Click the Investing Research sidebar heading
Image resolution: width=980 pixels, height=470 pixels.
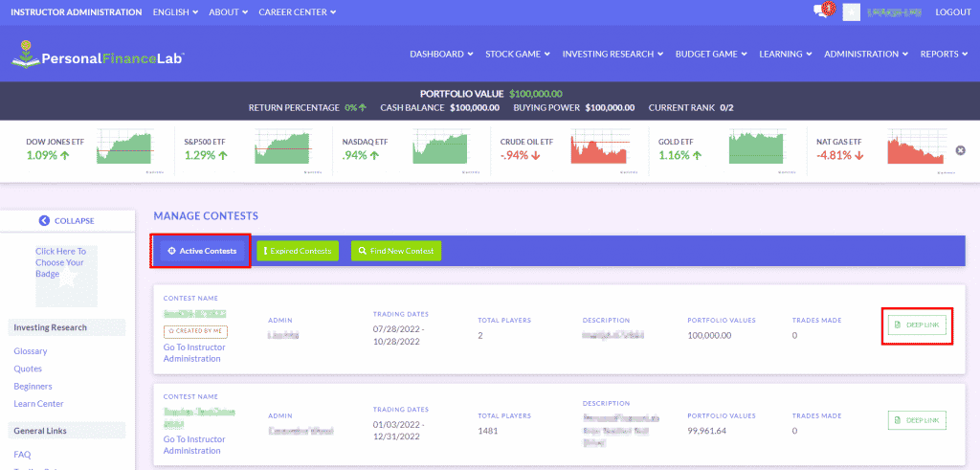(50, 327)
